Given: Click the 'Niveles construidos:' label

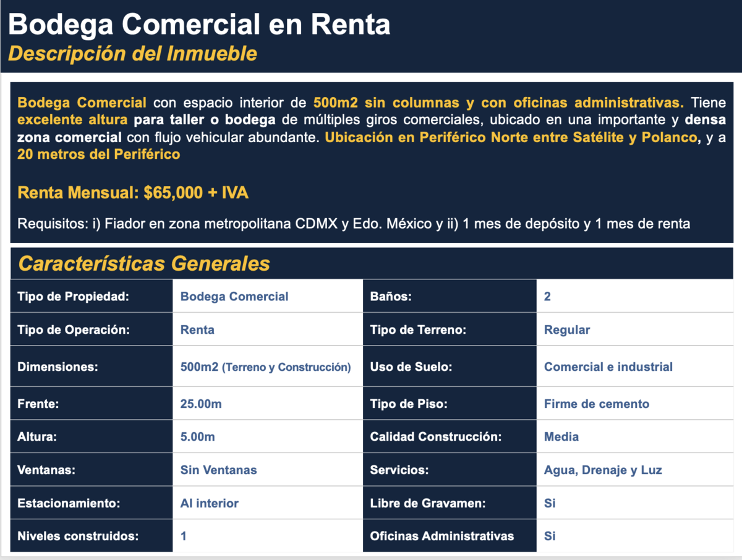Looking at the screenshot, I should click(x=78, y=536).
